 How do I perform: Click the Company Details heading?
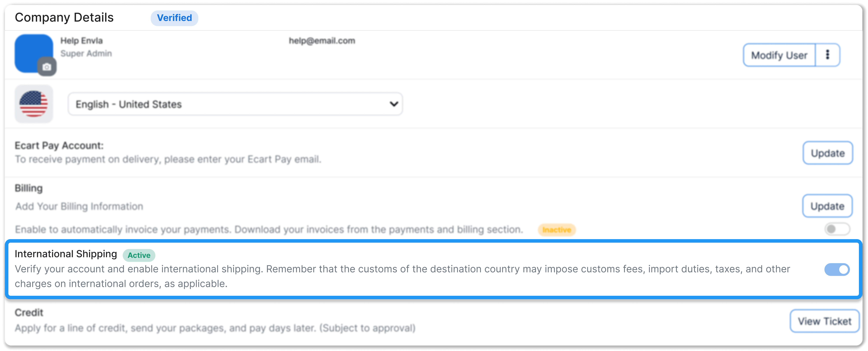click(x=64, y=17)
